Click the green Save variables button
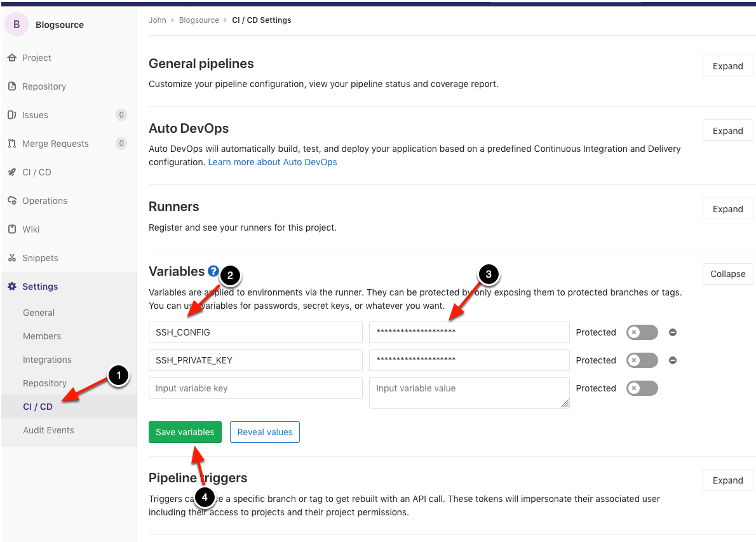This screenshot has width=756, height=542. click(x=185, y=432)
